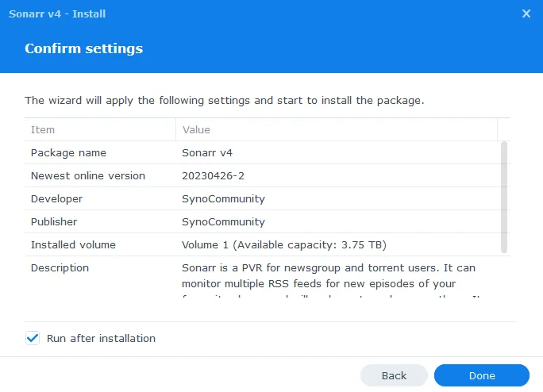
Task: Select the Package name row label
Action: [x=68, y=152]
